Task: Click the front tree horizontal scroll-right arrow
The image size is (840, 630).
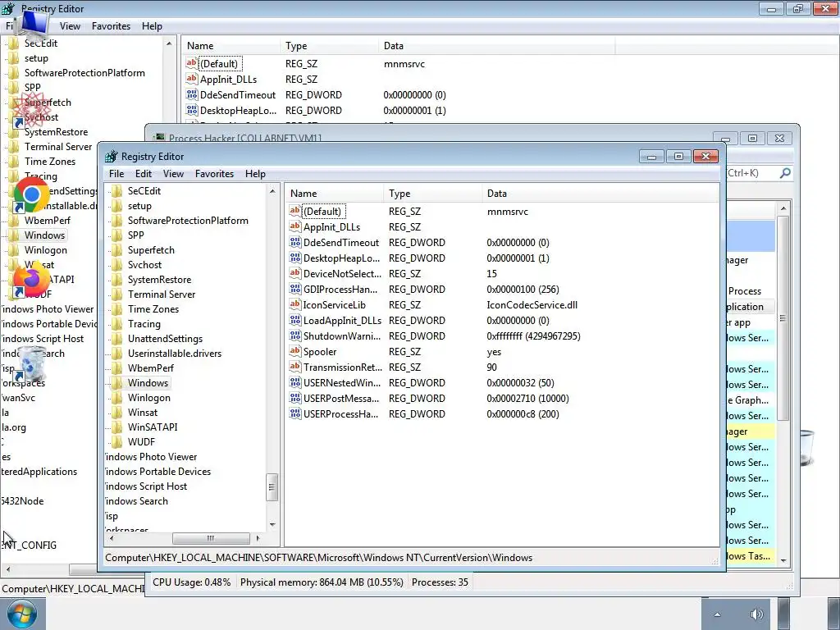Action: (258, 538)
